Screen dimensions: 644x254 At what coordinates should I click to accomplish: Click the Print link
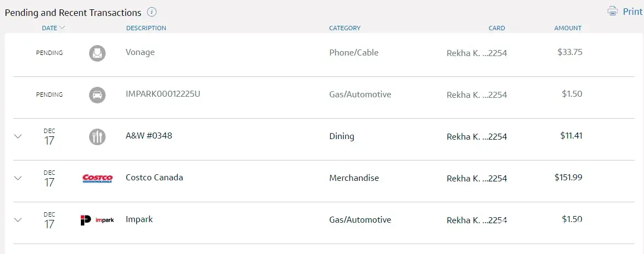pos(632,12)
